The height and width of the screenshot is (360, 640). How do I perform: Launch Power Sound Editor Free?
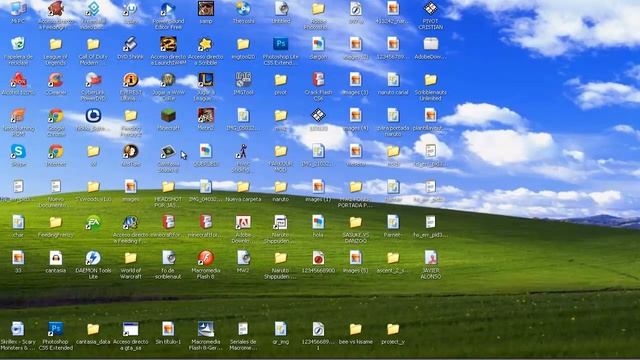(x=168, y=8)
